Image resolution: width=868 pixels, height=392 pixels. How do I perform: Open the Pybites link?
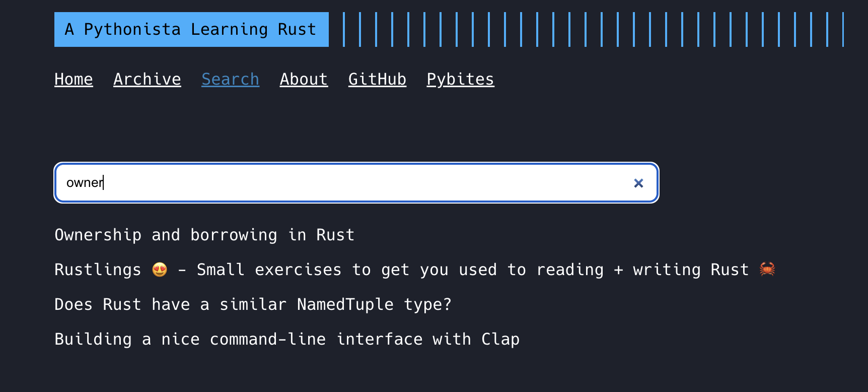coord(460,79)
